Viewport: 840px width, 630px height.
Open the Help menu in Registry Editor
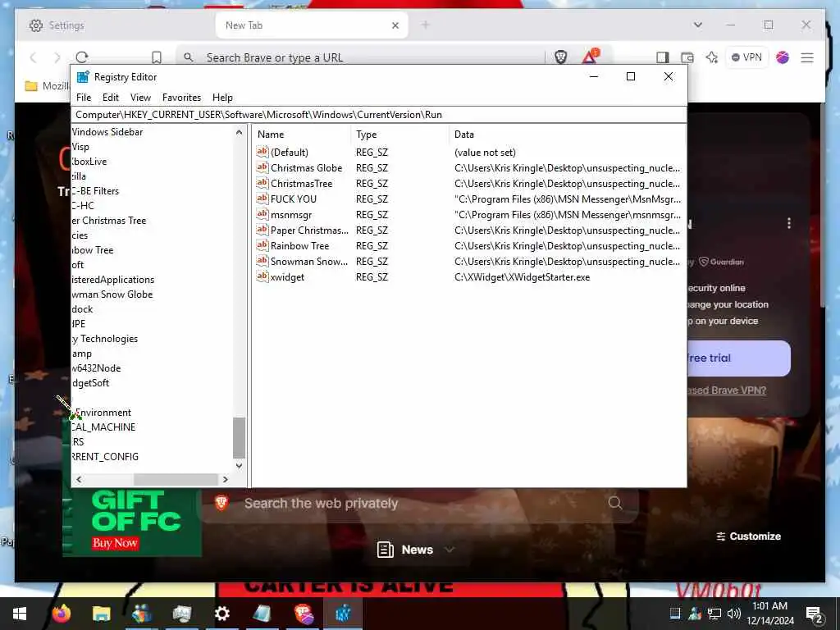(222, 98)
